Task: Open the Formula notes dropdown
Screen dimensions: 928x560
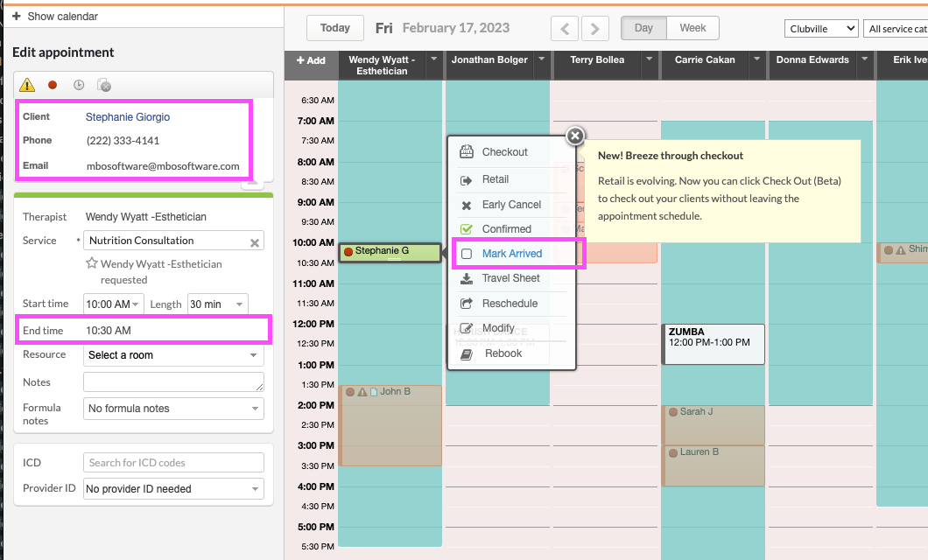Action: 173,409
